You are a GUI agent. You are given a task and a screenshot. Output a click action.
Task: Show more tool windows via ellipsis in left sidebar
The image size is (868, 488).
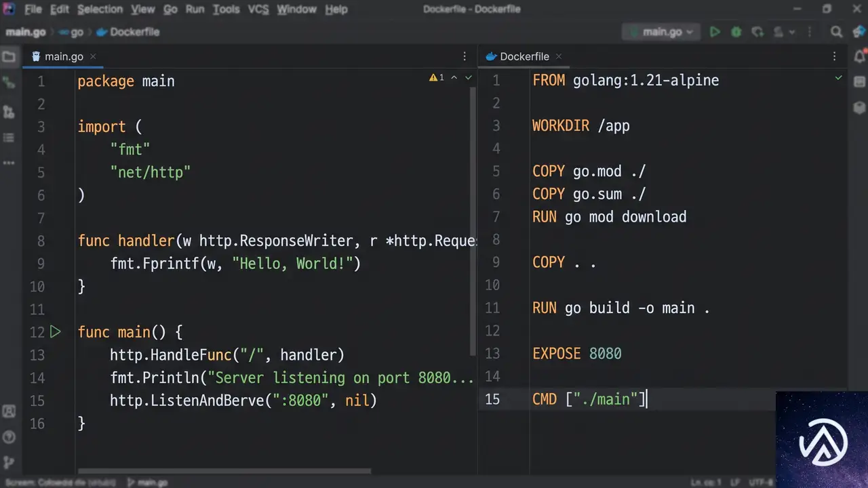point(9,163)
